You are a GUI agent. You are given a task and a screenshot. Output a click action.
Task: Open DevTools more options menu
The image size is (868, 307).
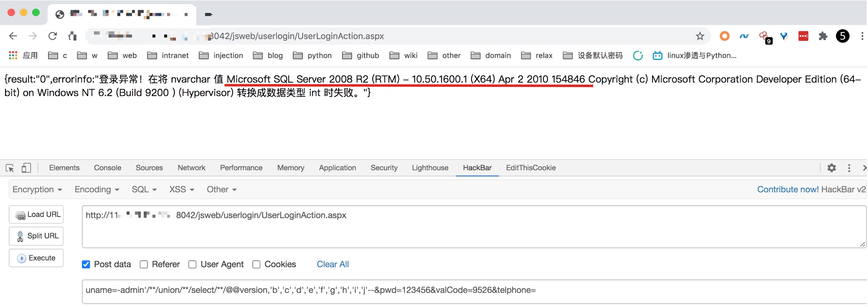(x=849, y=168)
